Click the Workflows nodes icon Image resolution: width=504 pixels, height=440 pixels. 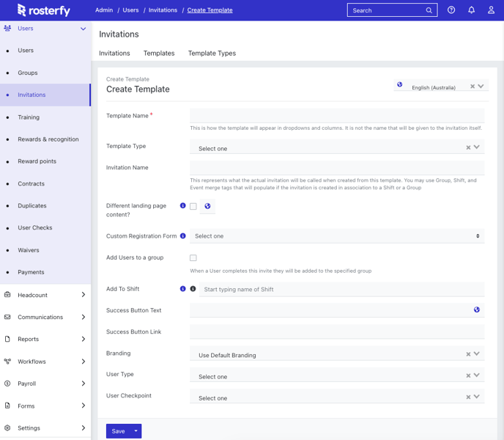point(7,361)
